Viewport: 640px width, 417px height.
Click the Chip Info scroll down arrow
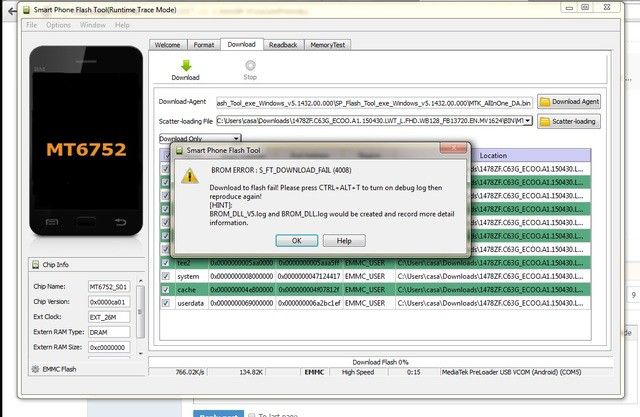140,353
